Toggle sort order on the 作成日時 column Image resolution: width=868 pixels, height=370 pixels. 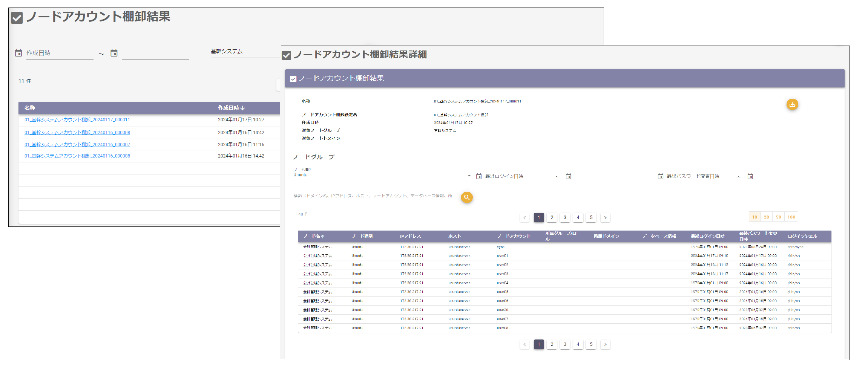231,108
